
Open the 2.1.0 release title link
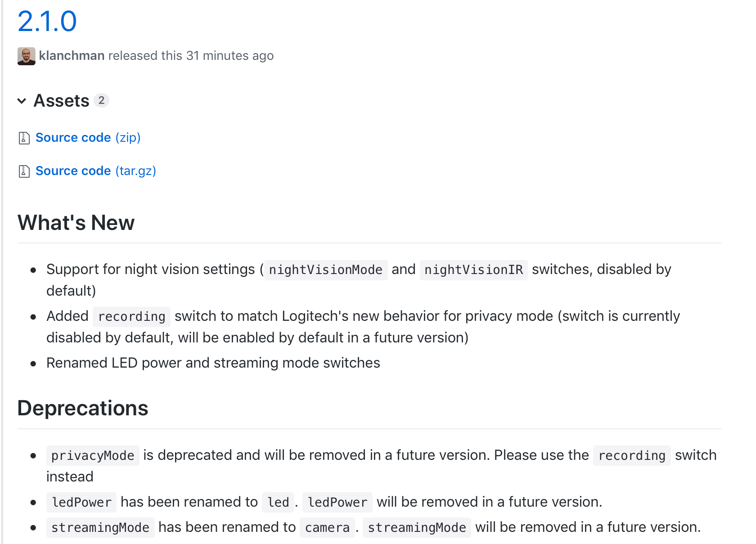(47, 21)
